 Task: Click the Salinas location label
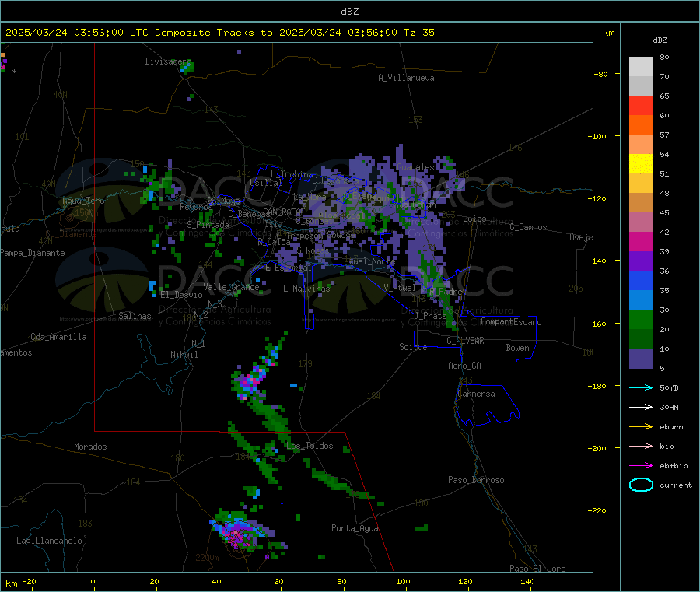[x=135, y=316]
